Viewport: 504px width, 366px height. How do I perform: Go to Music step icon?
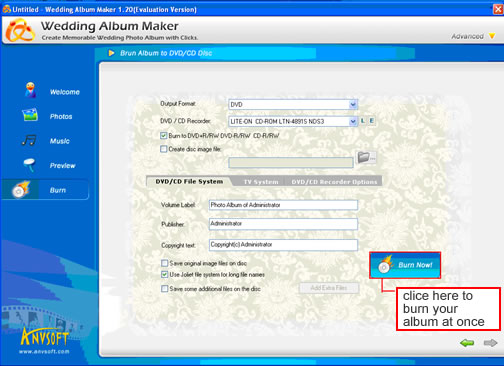tap(29, 140)
